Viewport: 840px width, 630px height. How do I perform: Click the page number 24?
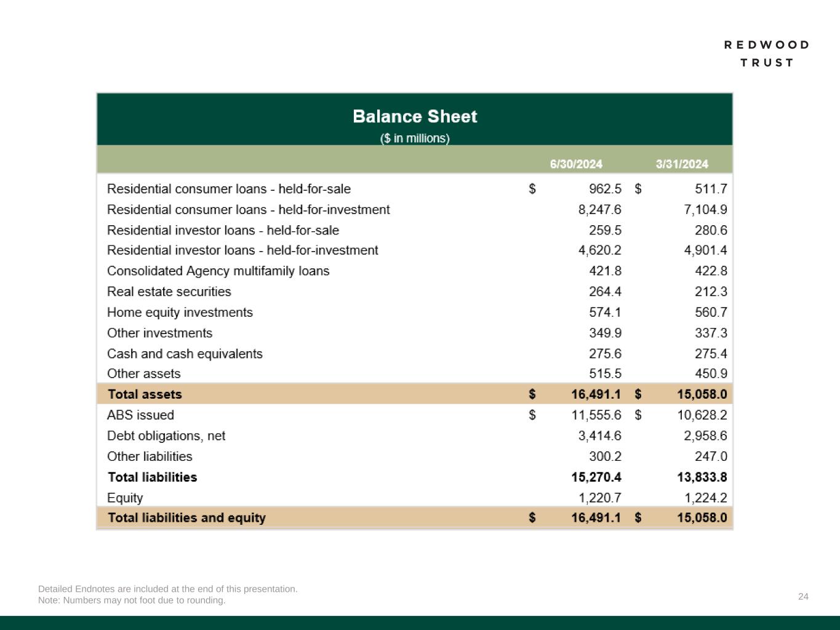[803, 596]
